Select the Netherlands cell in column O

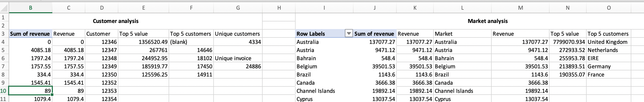pos(608,50)
